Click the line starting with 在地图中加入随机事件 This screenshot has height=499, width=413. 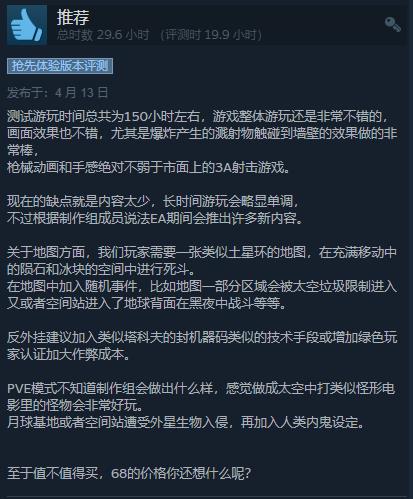(x=202, y=286)
